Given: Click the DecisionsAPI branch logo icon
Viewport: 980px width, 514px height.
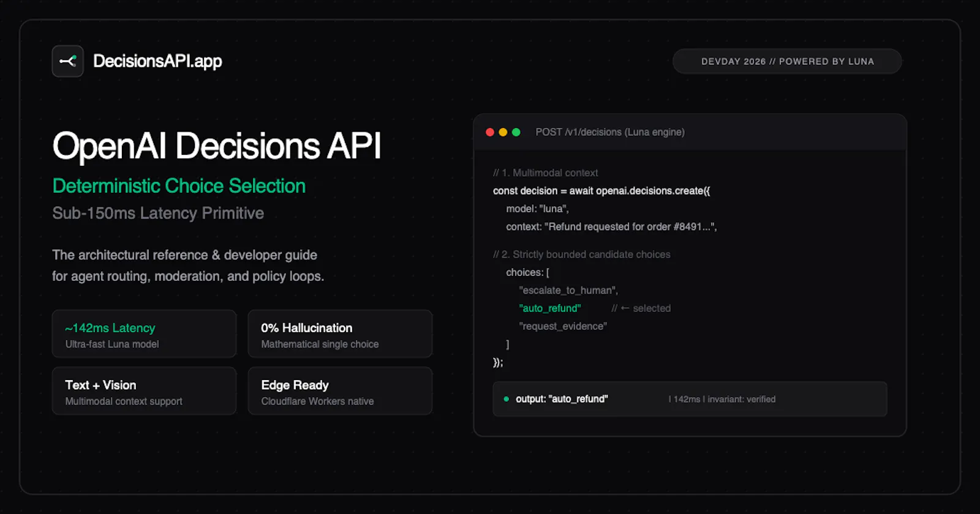Looking at the screenshot, I should pos(68,61).
